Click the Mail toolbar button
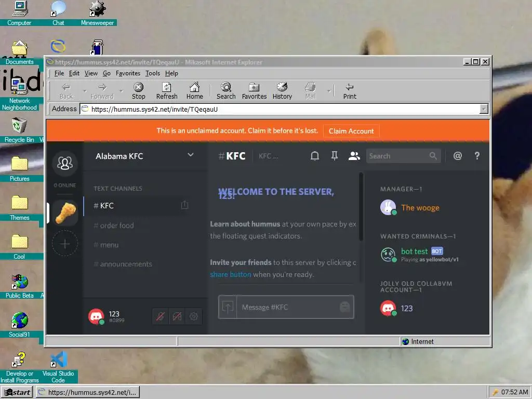This screenshot has height=399, width=532. [311, 91]
